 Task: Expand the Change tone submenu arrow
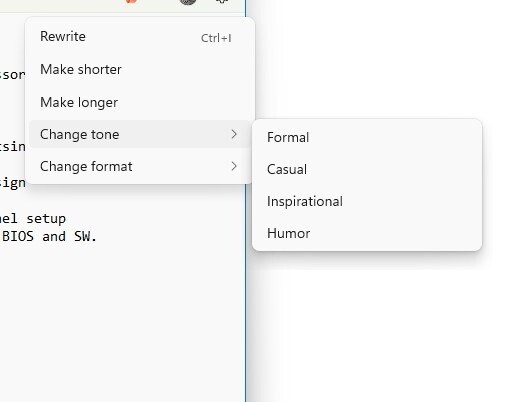(234, 134)
